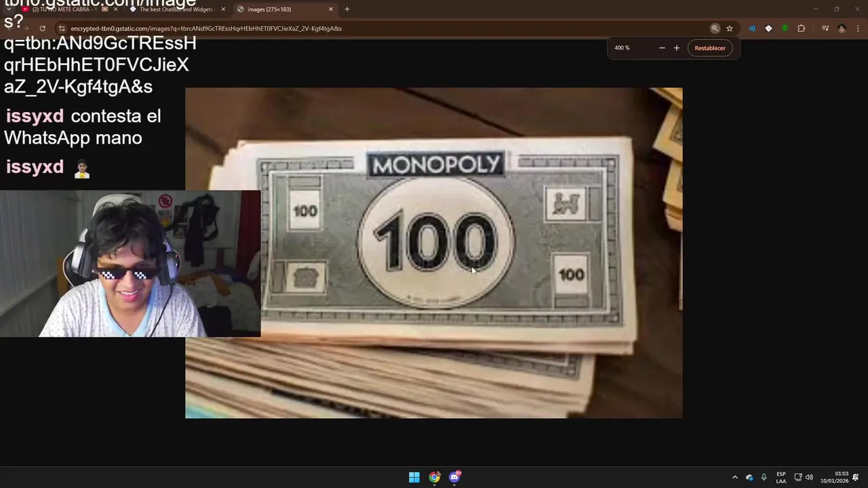Click the microphone tray icon

pyautogui.click(x=764, y=478)
